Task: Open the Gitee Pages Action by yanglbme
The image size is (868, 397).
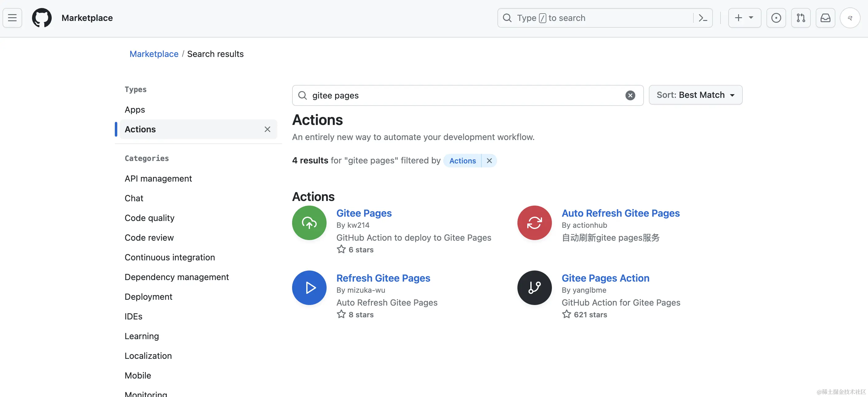Action: coord(605,278)
